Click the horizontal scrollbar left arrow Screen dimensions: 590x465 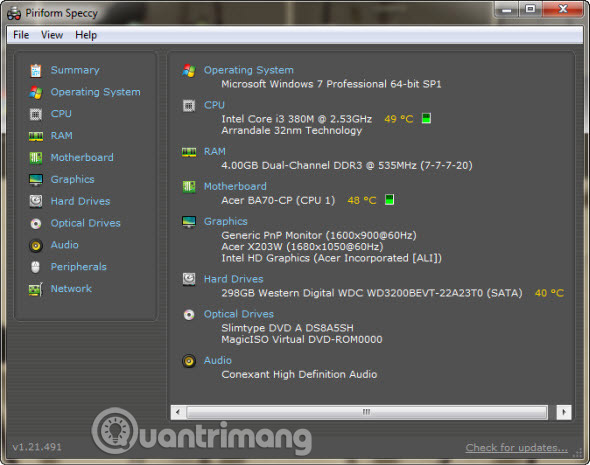178,412
